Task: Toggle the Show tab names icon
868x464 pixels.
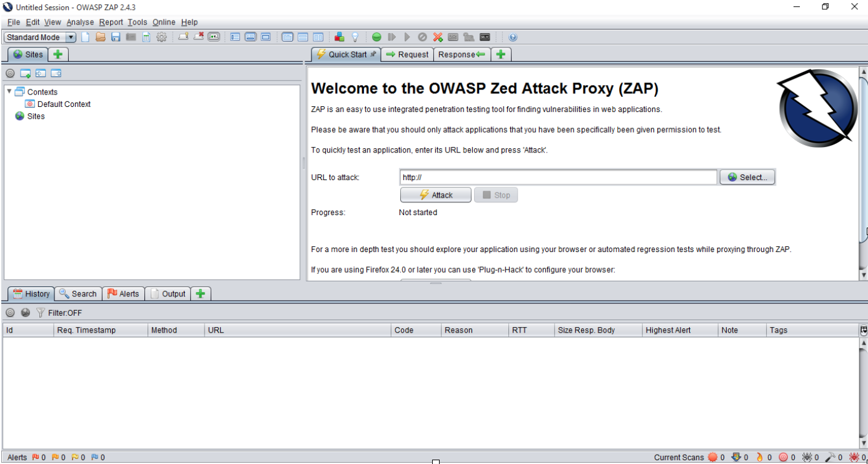Action: (214, 37)
